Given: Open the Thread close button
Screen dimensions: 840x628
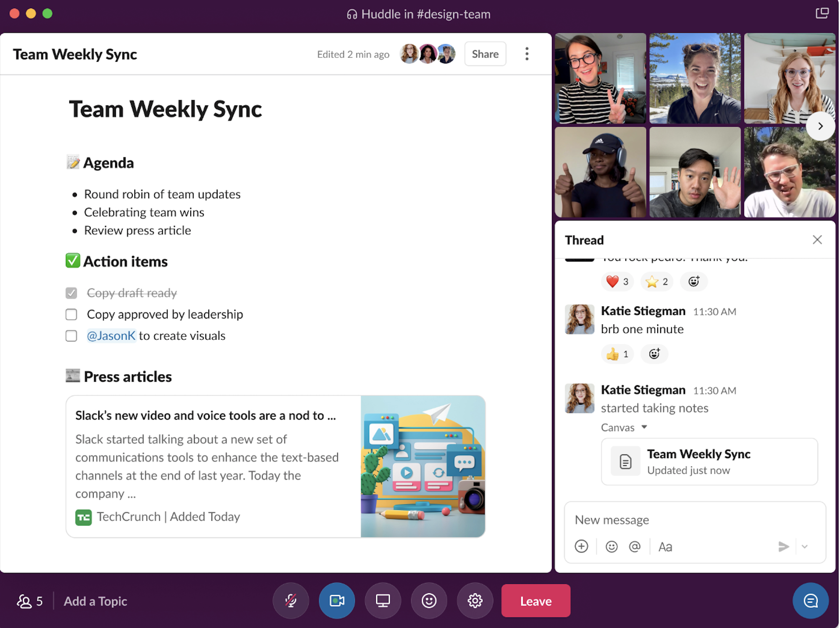Looking at the screenshot, I should pos(818,239).
